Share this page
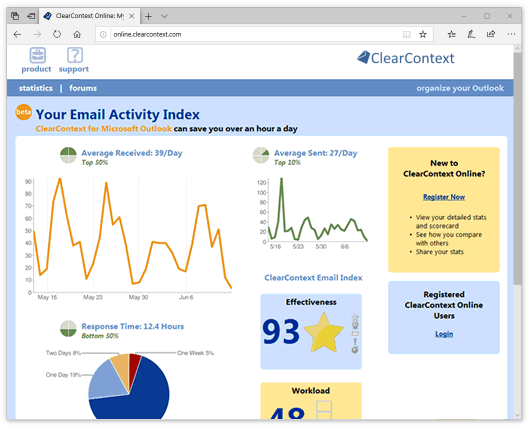Viewport: 532px width, 428px height. point(491,34)
